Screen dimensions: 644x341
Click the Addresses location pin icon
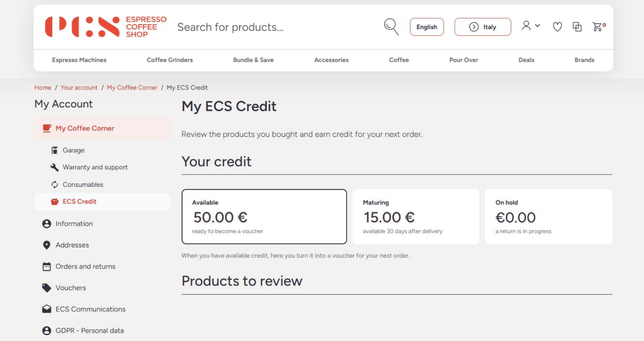tap(47, 245)
